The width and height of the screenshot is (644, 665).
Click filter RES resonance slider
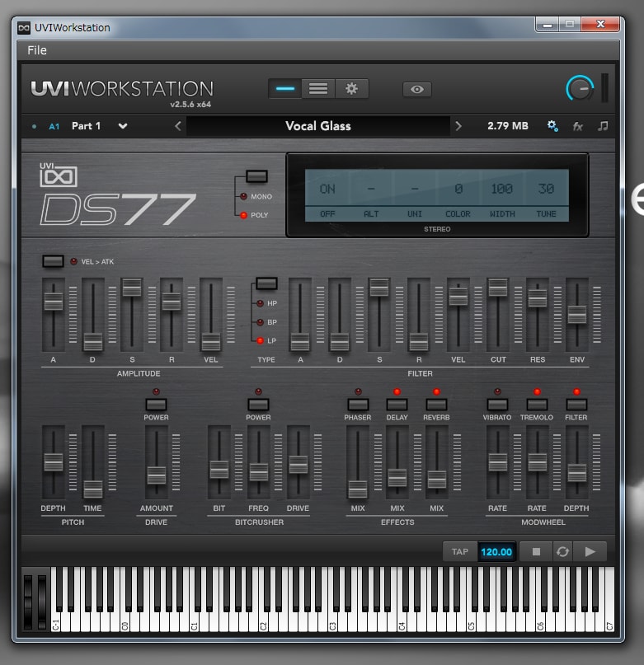pyautogui.click(x=538, y=297)
